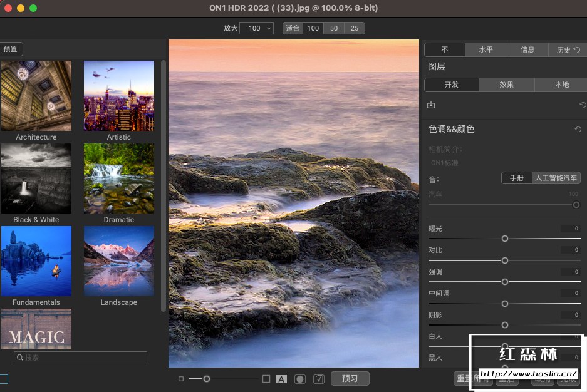Click the reset arrow beside 色调&&颜色
Screen dimensions: 587x392
[x=578, y=129]
